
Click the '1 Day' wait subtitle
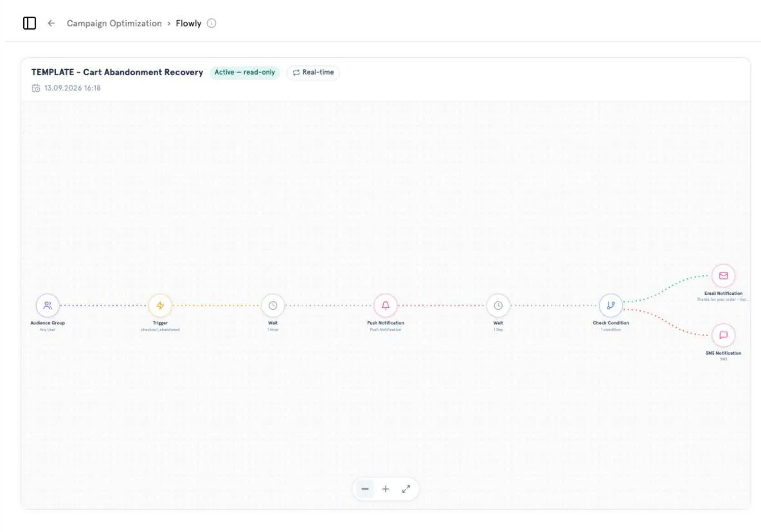[498, 330]
